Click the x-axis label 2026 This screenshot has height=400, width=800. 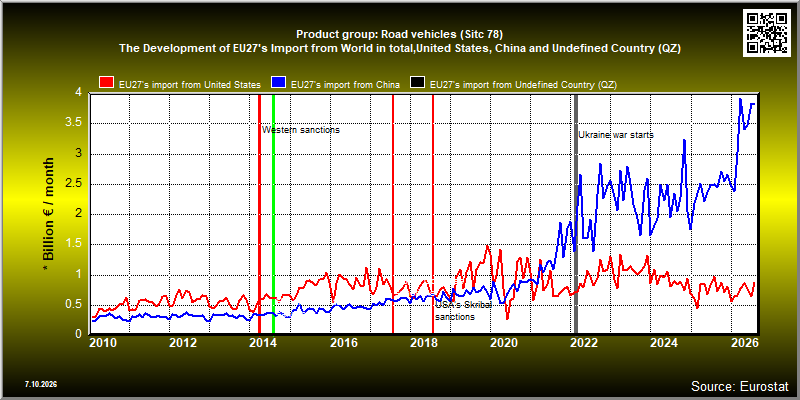[x=746, y=342]
